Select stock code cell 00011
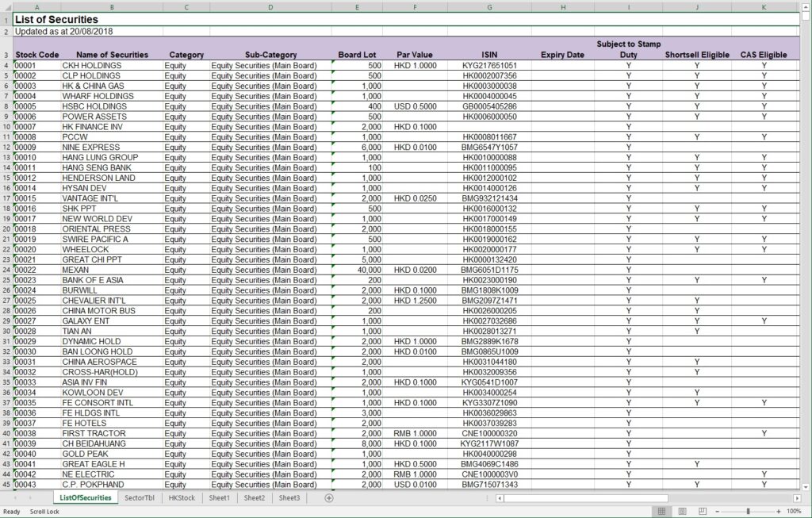 point(36,168)
